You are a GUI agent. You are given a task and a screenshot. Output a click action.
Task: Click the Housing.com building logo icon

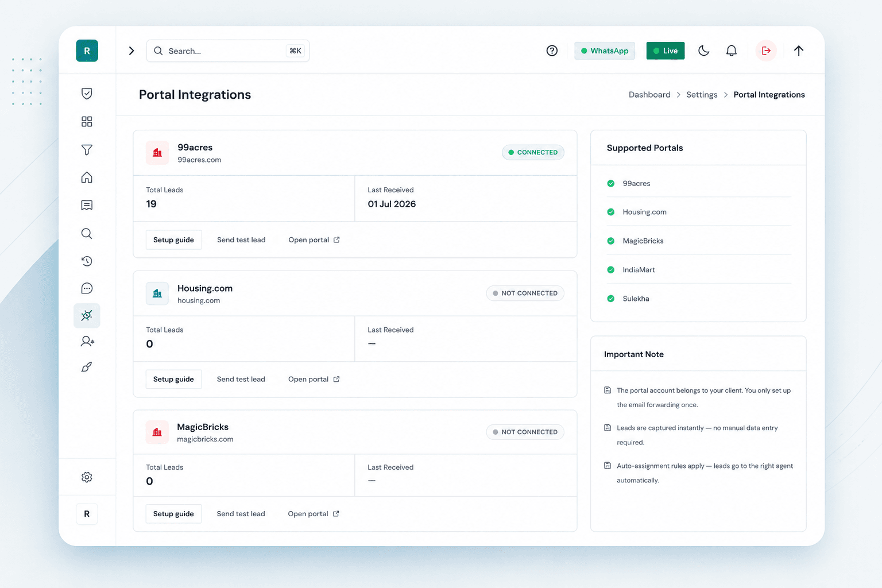(x=157, y=293)
